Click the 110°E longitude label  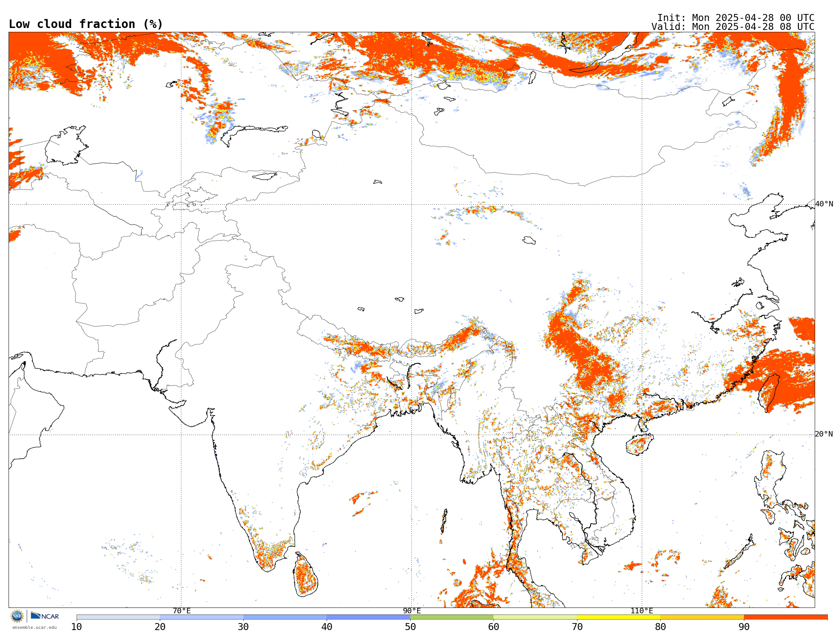(x=642, y=611)
